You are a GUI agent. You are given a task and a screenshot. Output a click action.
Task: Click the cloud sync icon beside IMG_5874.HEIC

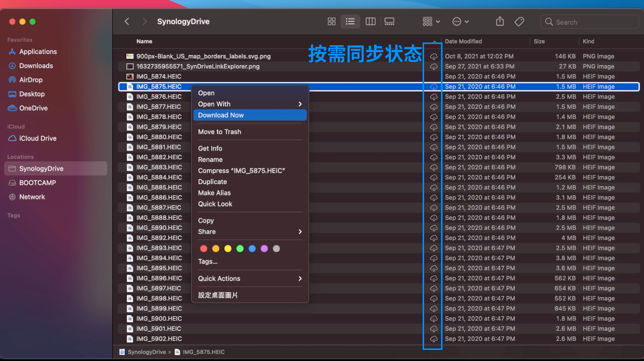(x=434, y=76)
